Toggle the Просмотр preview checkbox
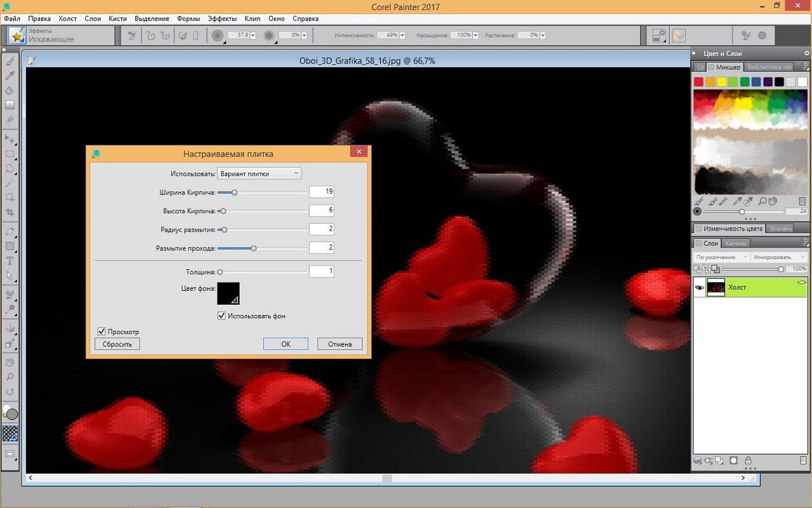 click(x=101, y=331)
